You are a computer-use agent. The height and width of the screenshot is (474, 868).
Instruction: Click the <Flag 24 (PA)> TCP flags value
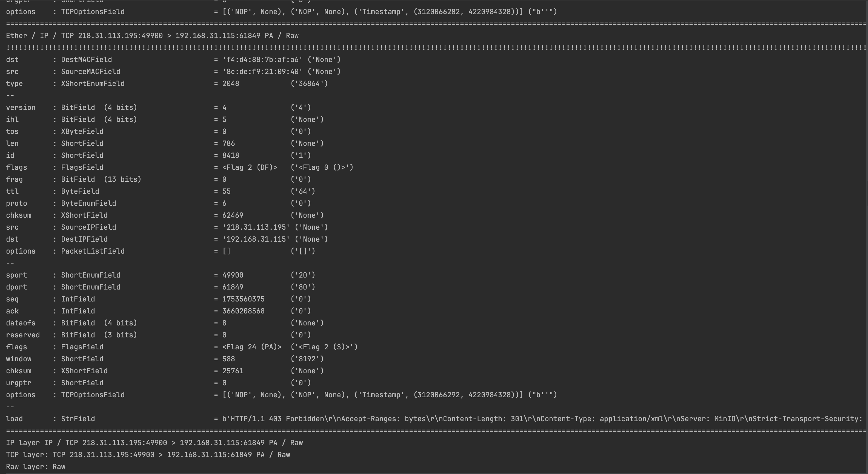pyautogui.click(x=251, y=347)
